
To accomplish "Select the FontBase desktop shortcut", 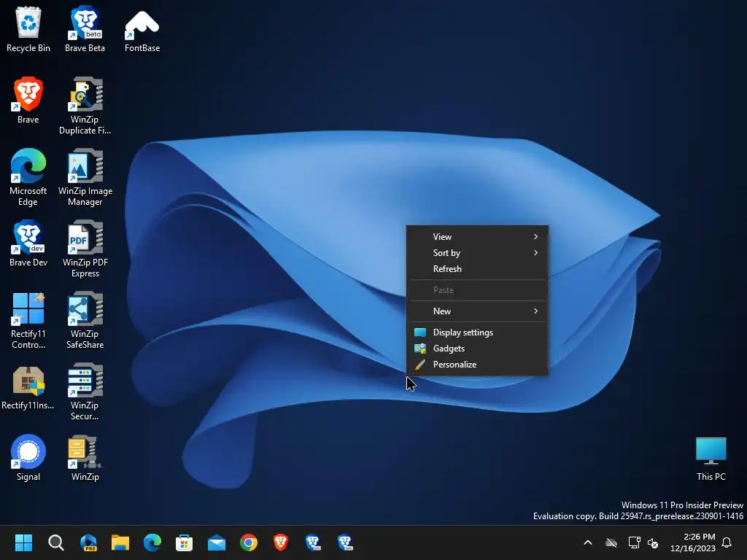I will [x=142, y=29].
